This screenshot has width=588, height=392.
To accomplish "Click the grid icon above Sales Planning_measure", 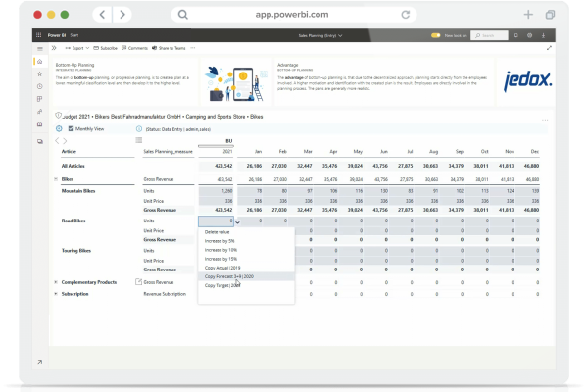I will [139, 140].
